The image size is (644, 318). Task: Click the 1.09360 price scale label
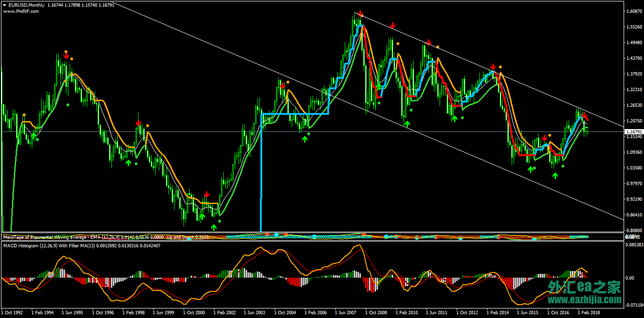point(634,152)
